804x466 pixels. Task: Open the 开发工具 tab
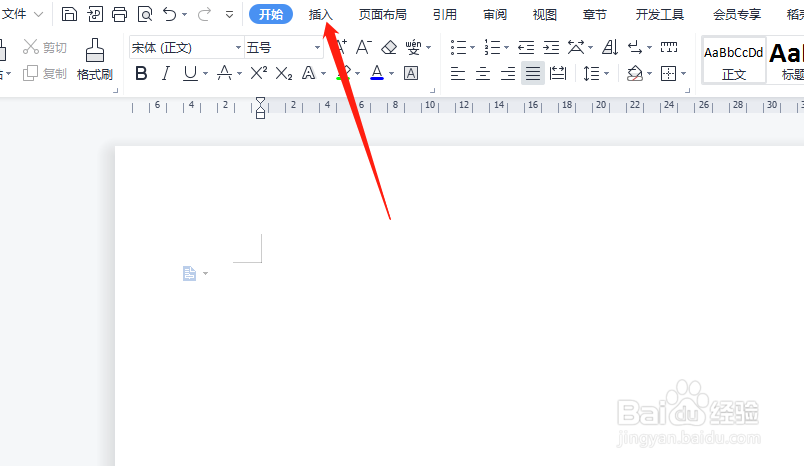click(660, 14)
